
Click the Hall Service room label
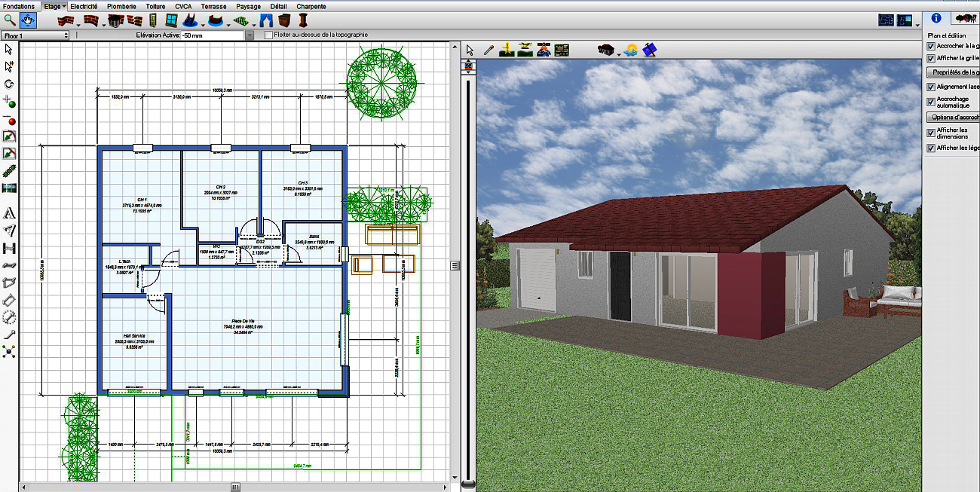click(134, 336)
